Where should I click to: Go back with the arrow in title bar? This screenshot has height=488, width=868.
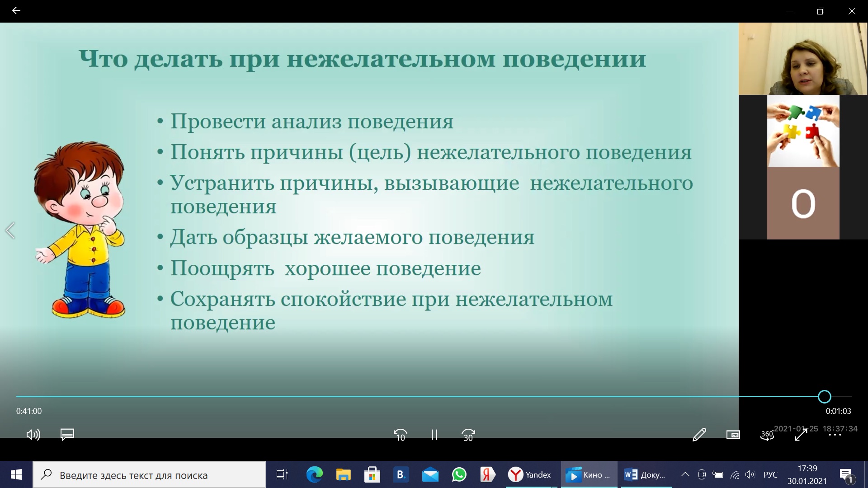(x=16, y=10)
